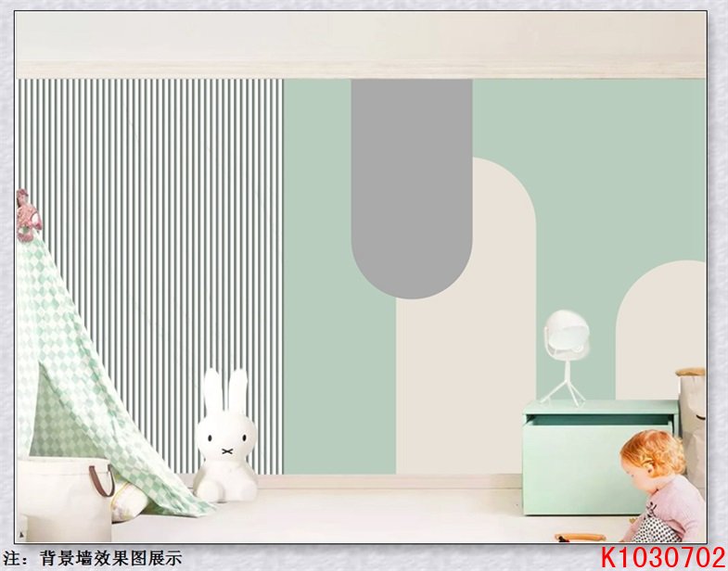Click the wallpaper mural preview image
Viewport: 728px width, 571px height.
click(361, 277)
